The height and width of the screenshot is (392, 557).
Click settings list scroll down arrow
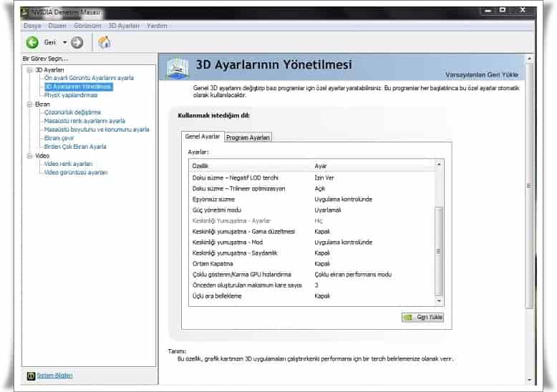pyautogui.click(x=439, y=301)
